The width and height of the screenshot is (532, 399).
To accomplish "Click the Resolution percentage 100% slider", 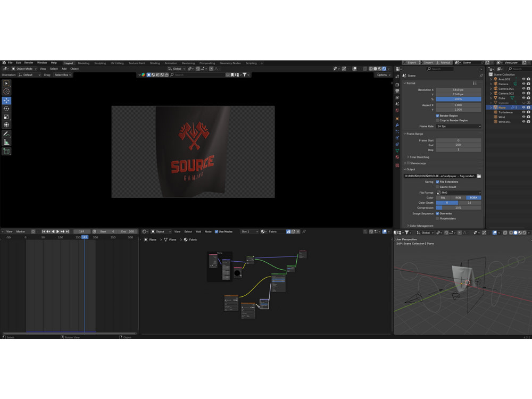I will tap(459, 99).
